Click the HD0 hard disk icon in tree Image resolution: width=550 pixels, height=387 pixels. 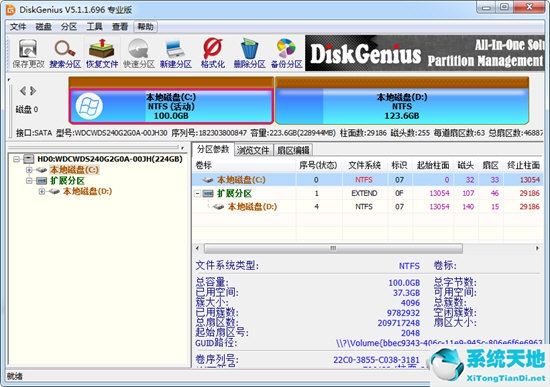pos(28,159)
